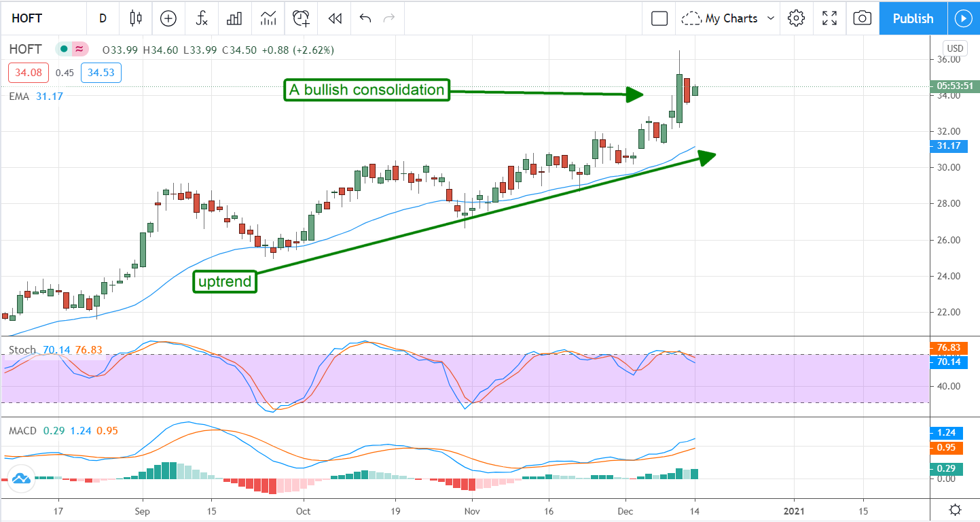Click the Sep label on time axis
This screenshot has width=980, height=522.
point(142,510)
